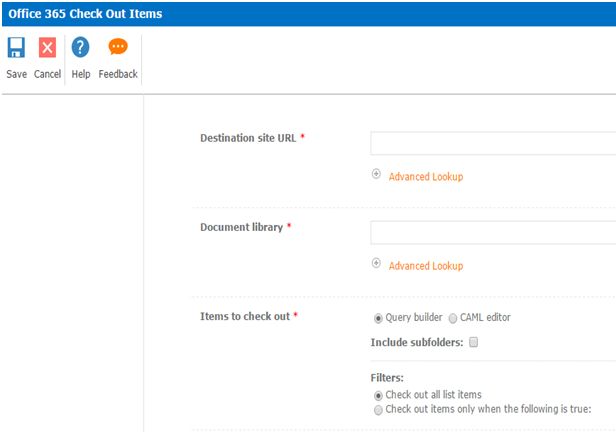Choose Check out items only when following is true
This screenshot has height=434, width=616.
pos(377,409)
